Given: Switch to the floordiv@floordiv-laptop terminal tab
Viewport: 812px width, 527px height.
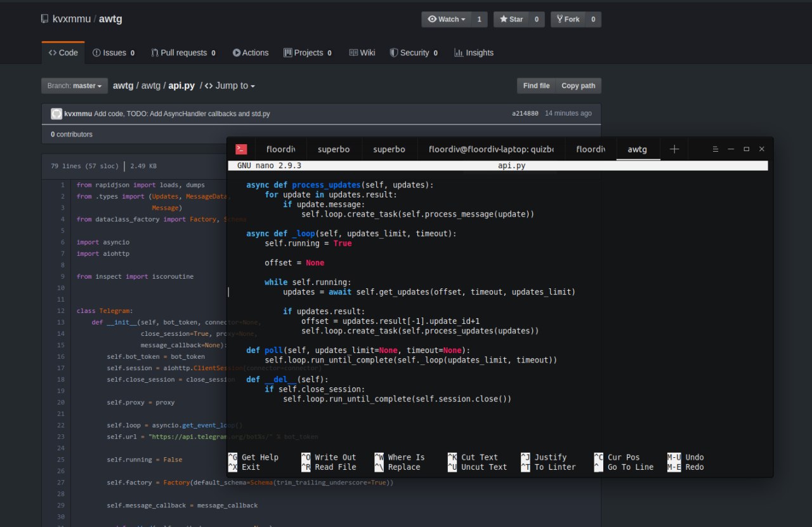Looking at the screenshot, I should [491, 149].
